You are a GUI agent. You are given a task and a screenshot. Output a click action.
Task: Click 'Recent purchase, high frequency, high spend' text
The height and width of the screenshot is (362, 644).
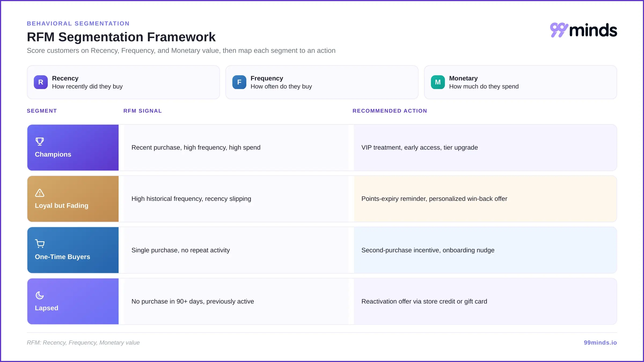point(196,147)
